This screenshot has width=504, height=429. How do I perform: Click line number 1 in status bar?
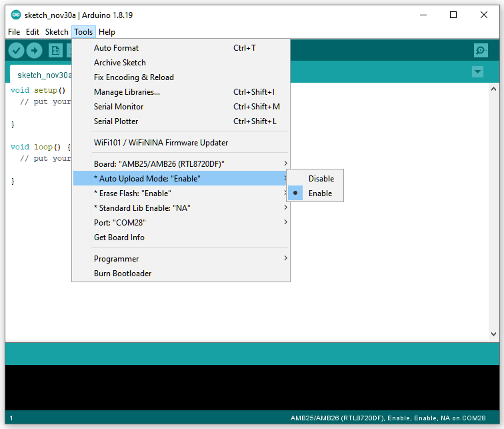11,418
